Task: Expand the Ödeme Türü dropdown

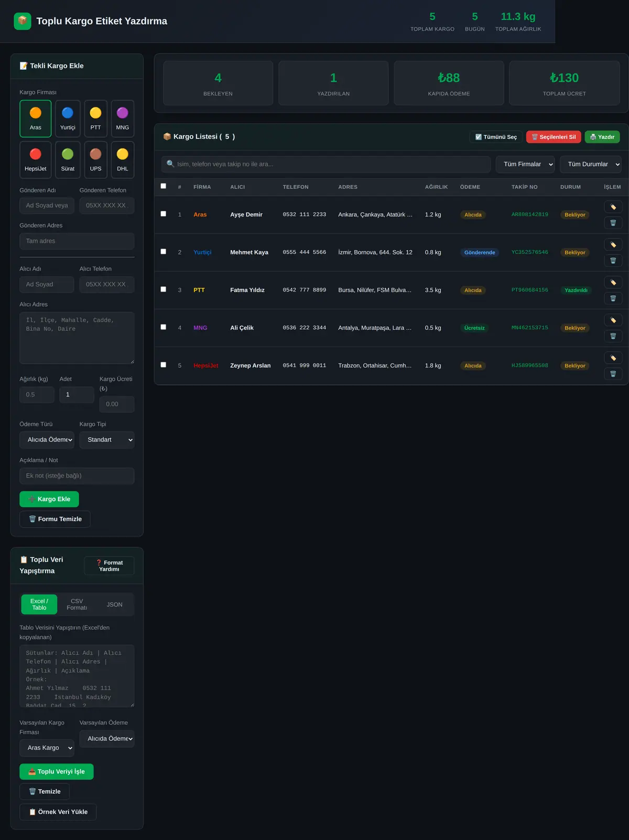Action: coord(47,440)
